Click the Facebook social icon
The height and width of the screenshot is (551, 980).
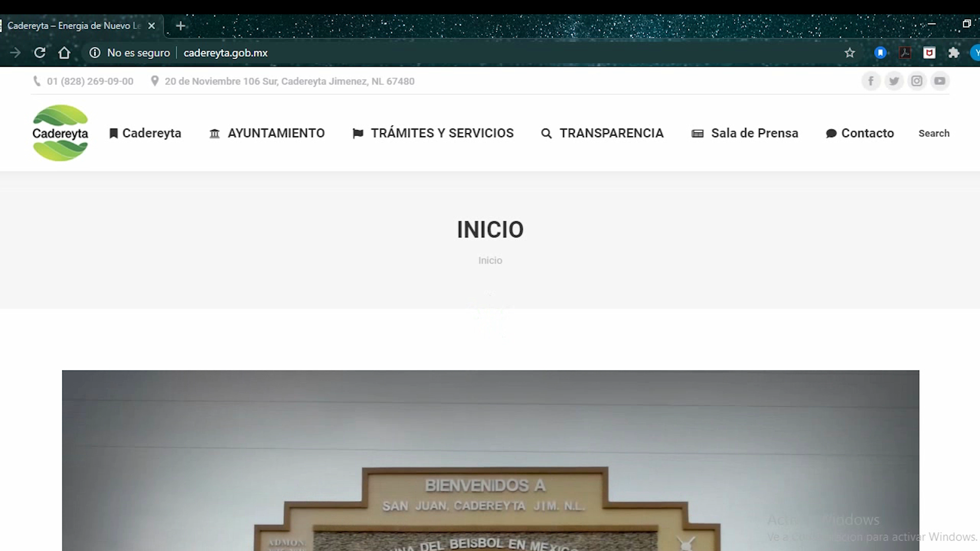[x=871, y=81]
